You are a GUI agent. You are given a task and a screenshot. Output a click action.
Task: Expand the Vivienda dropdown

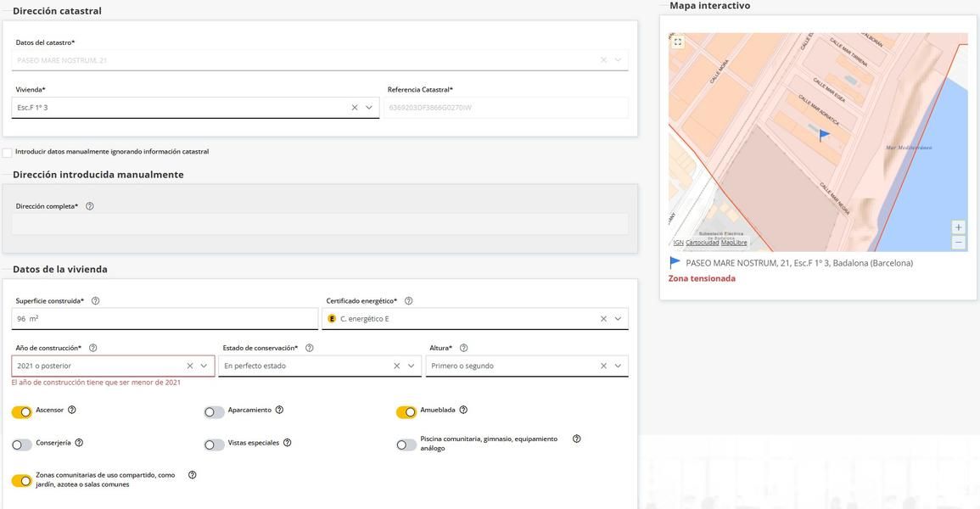pyautogui.click(x=369, y=108)
